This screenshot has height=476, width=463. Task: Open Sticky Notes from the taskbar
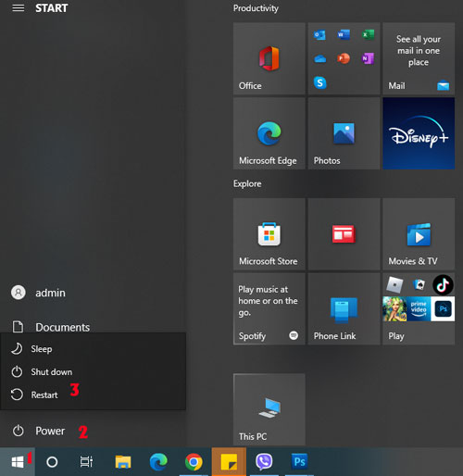[229, 462]
